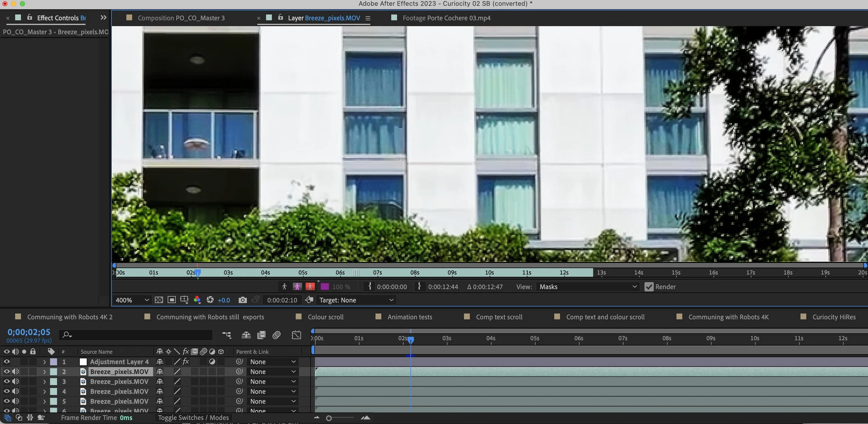868x424 pixels.
Task: Enable Motion Blur for all layers
Action: tap(276, 335)
